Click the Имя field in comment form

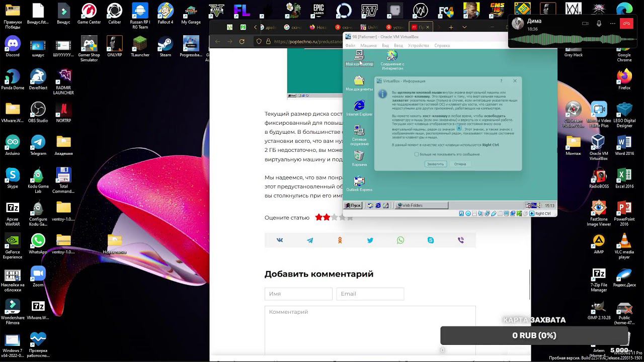click(298, 294)
